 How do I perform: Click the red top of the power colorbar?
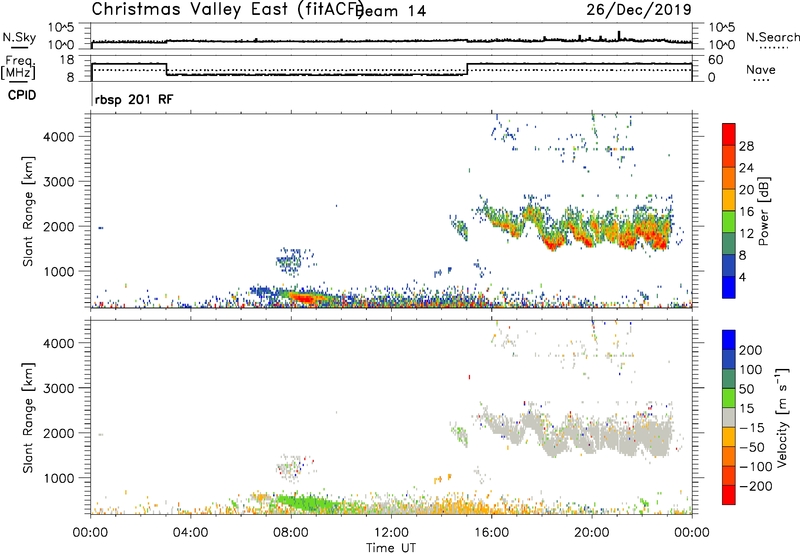coord(729,134)
